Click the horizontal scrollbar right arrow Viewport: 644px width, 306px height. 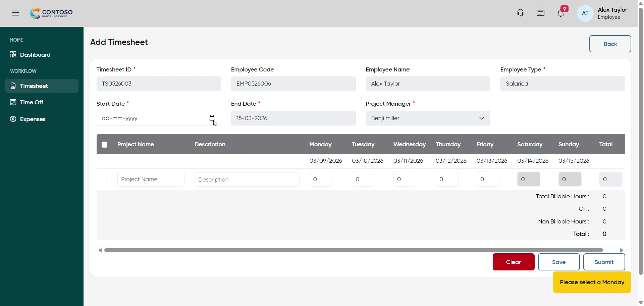click(x=622, y=250)
